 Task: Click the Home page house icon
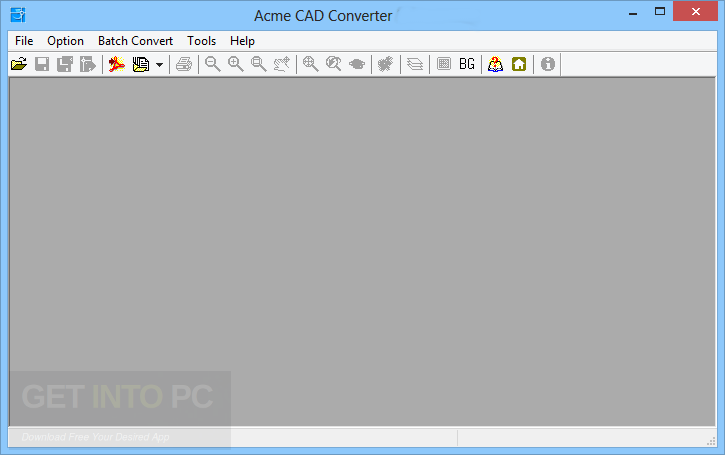[x=519, y=64]
